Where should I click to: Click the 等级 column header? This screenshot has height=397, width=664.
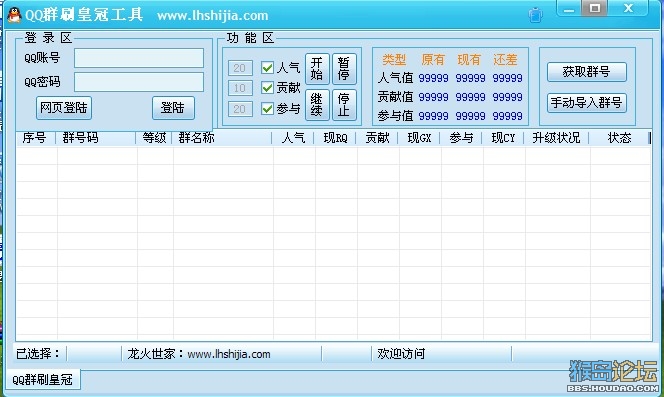tap(154, 138)
